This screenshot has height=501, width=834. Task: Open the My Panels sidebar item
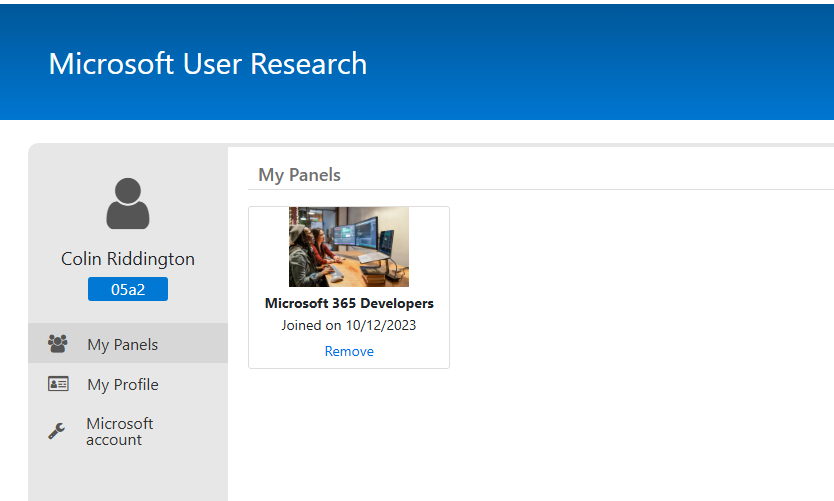click(128, 344)
